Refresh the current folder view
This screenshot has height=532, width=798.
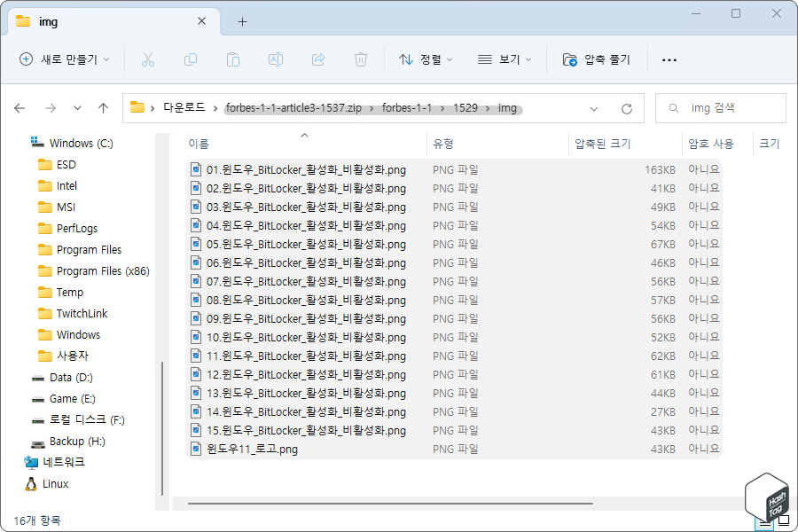(x=627, y=108)
